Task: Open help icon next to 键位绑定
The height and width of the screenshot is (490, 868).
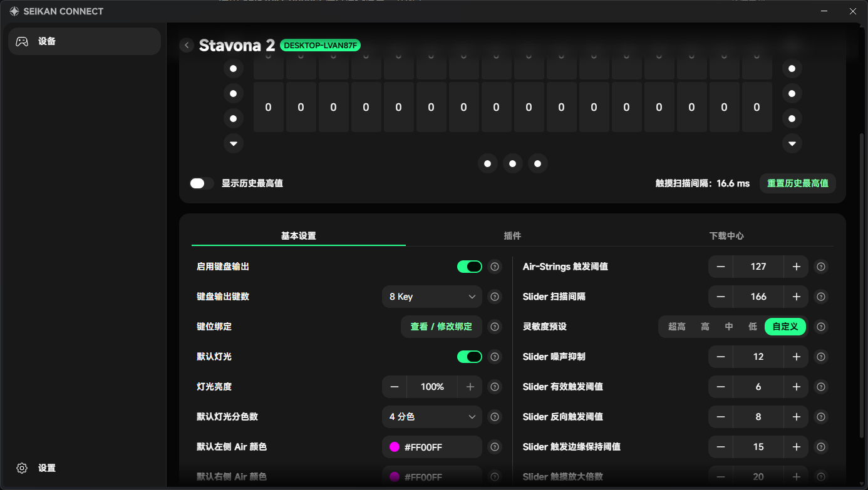Action: coord(495,327)
